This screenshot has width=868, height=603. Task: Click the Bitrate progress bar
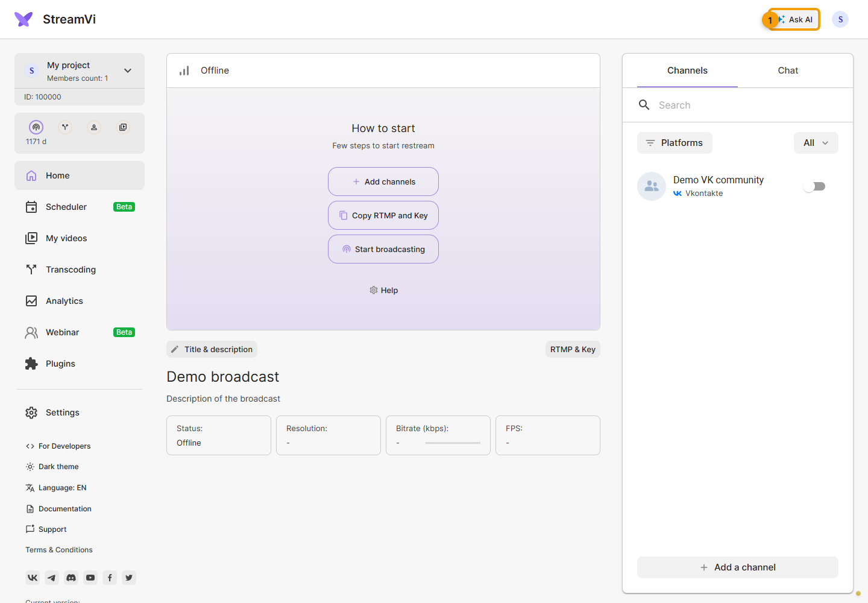[x=453, y=443]
